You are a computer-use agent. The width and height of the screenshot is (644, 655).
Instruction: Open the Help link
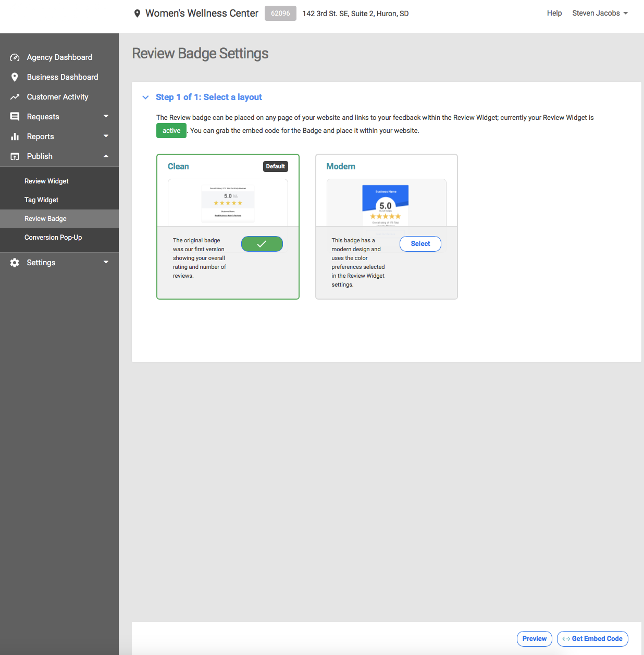(554, 13)
